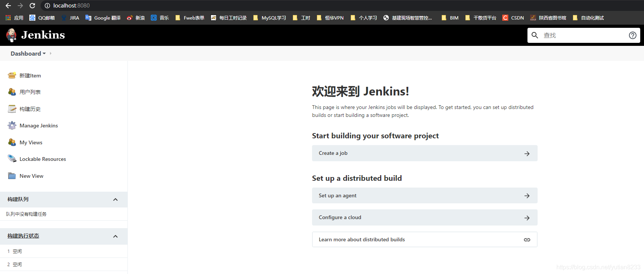Image resolution: width=644 pixels, height=274 pixels.
Task: Click the browser forward arrow
Action: [x=20, y=6]
